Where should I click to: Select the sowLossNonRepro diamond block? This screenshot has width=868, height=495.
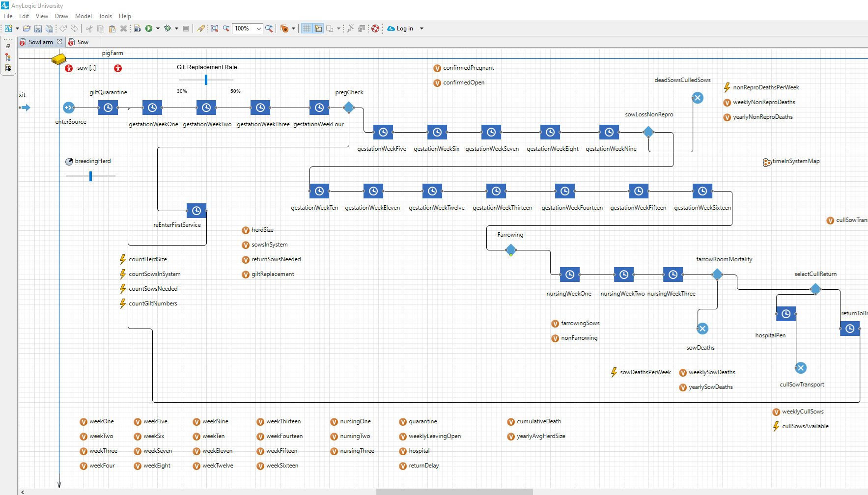(648, 132)
